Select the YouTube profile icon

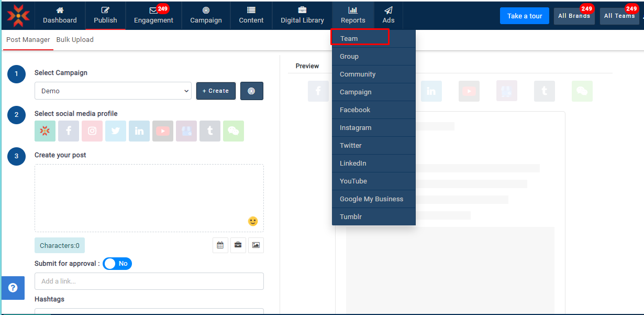pos(163,131)
